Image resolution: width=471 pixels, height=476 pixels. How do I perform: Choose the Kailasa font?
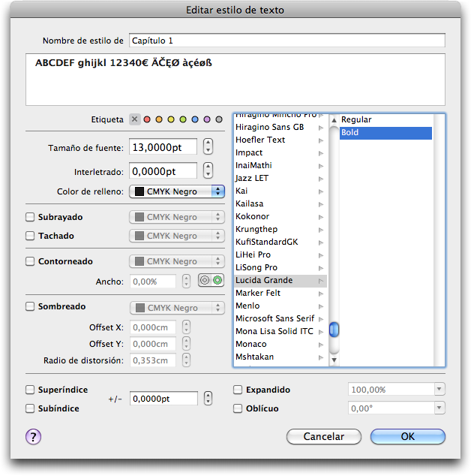[x=280, y=203]
